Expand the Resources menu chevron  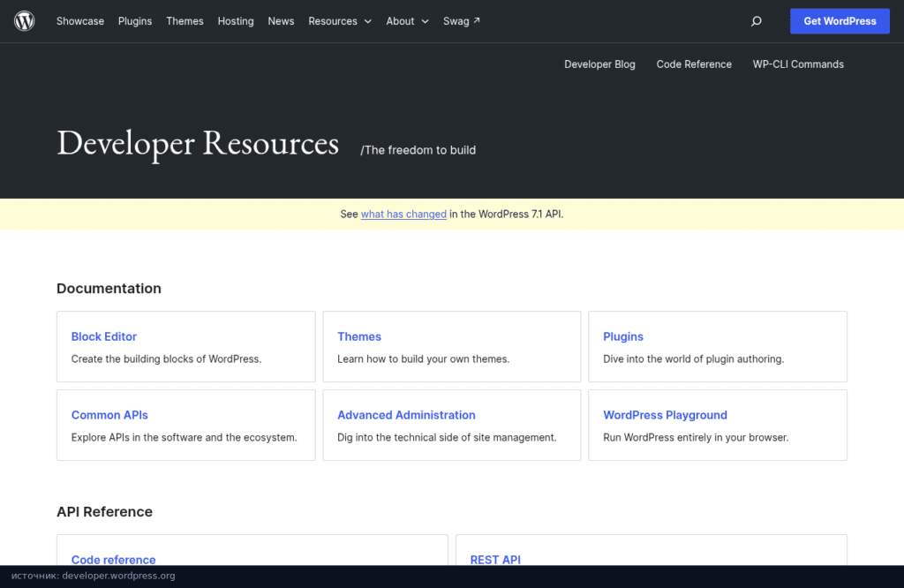368,21
